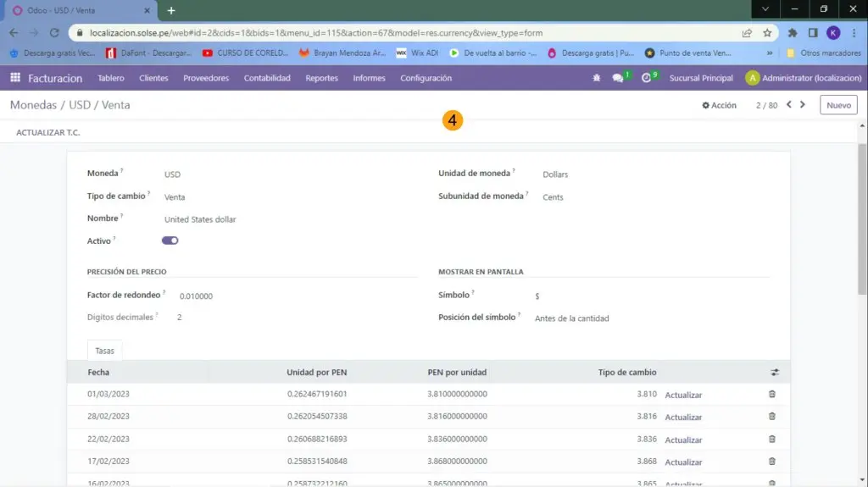Open the Odoo apps grid menu
The height and width of the screenshot is (487, 868).
15,78
